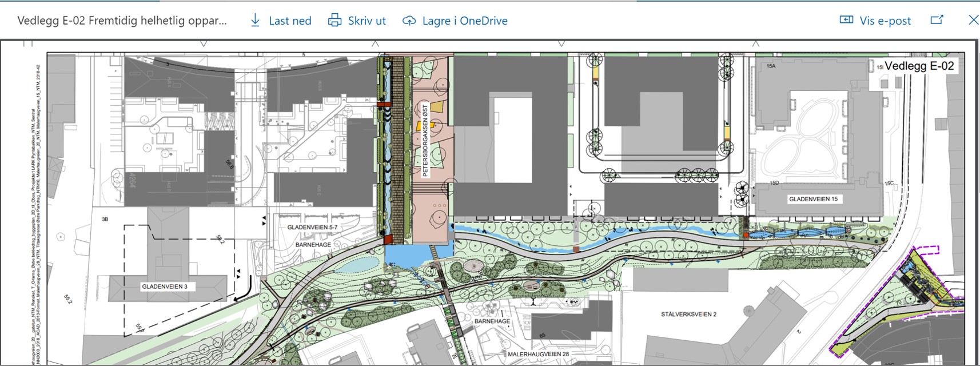Click the 'GLADENVEIEN 3' building label
Image resolution: width=980 pixels, height=366 pixels.
click(x=165, y=287)
